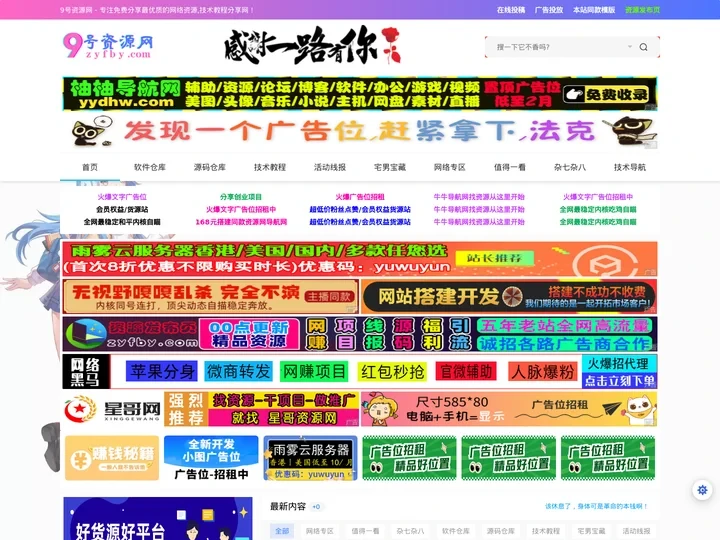Open the 发现一个广告位 cat banner
Screen dimensions: 720x540
(x=360, y=132)
